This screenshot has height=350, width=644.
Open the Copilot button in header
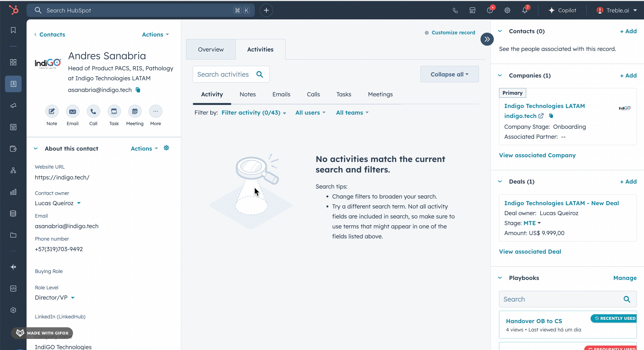pos(562,10)
